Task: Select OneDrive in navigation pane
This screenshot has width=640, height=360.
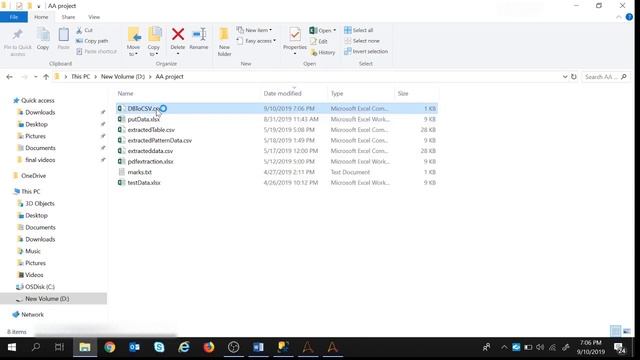Action: pos(33,176)
